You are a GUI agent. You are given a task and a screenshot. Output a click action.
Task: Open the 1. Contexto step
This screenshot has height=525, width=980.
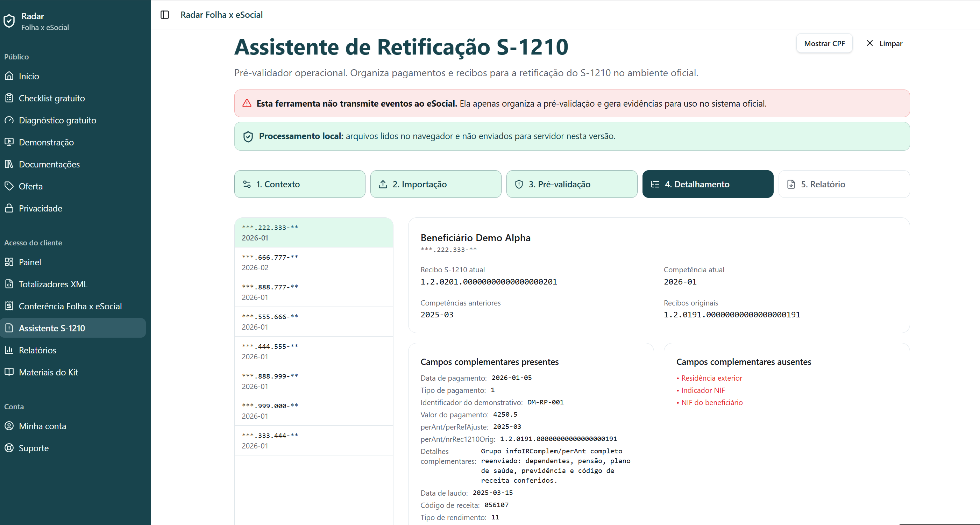point(300,184)
